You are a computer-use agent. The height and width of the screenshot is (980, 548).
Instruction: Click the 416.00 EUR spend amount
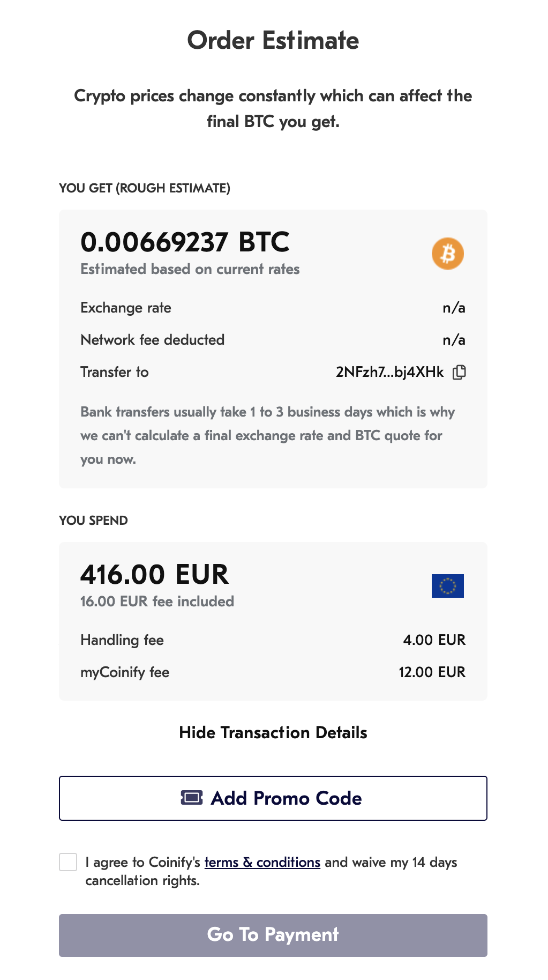pos(154,574)
